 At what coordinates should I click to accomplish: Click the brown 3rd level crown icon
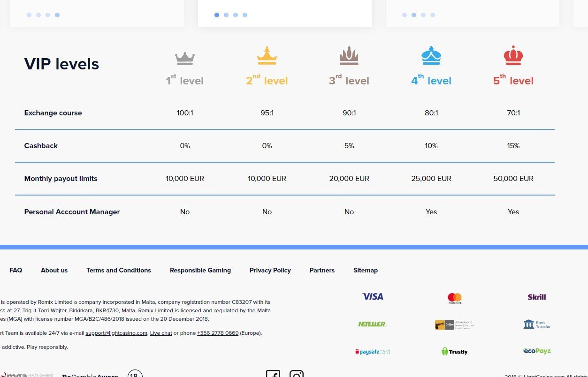point(349,56)
